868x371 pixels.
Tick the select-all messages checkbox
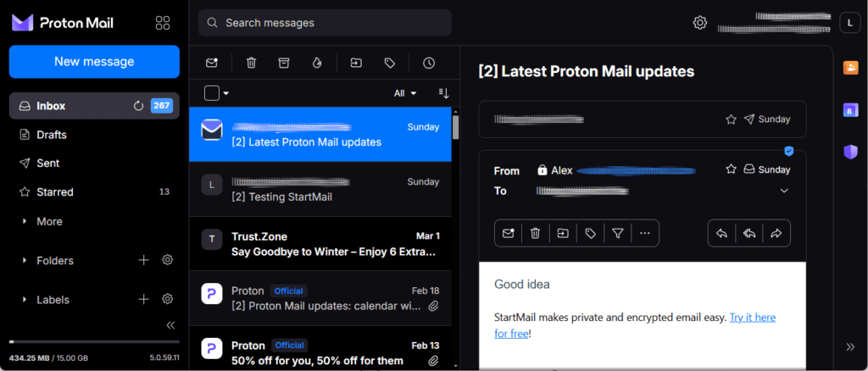pos(211,93)
